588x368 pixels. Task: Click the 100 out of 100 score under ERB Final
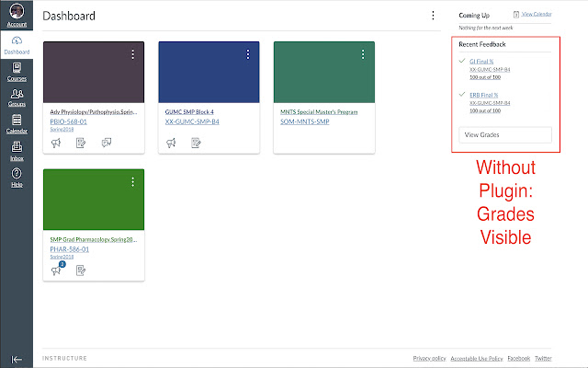[x=485, y=110]
